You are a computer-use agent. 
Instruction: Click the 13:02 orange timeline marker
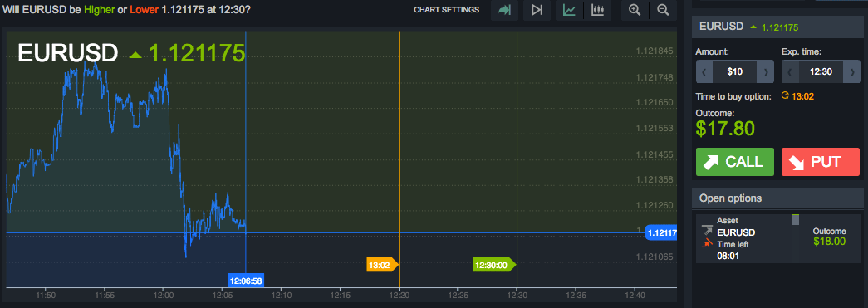[x=383, y=265]
